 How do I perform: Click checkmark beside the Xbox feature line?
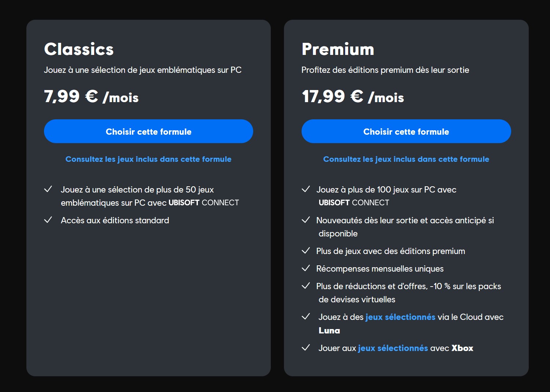pyautogui.click(x=306, y=348)
